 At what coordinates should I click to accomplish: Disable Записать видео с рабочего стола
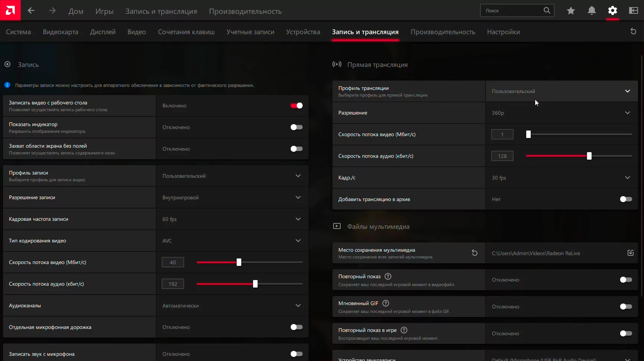297,106
